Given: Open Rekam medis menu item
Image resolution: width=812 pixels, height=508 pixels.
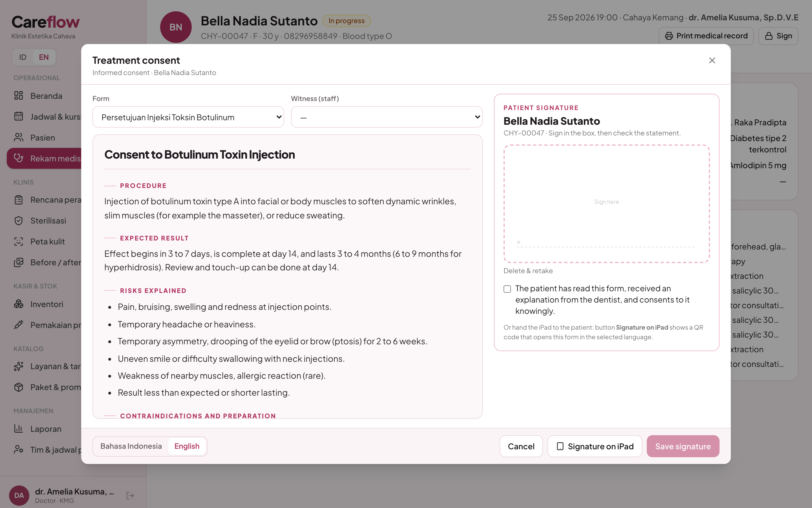Looking at the screenshot, I should 44,158.
